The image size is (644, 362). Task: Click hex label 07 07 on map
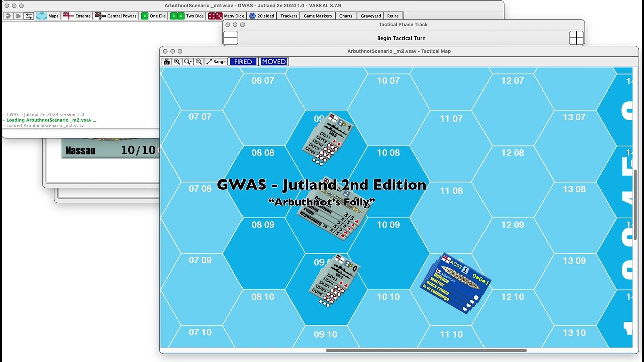pos(200,117)
